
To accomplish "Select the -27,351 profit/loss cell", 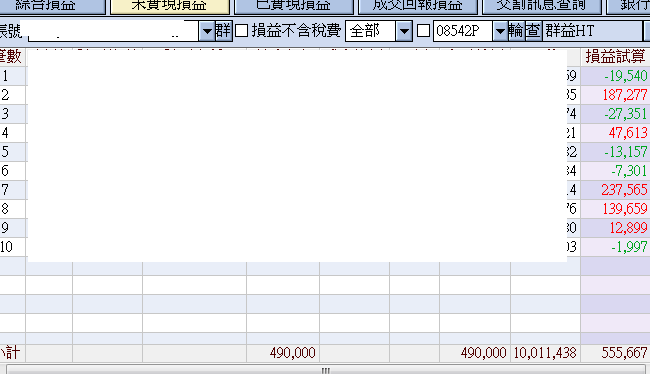I will tap(615, 114).
